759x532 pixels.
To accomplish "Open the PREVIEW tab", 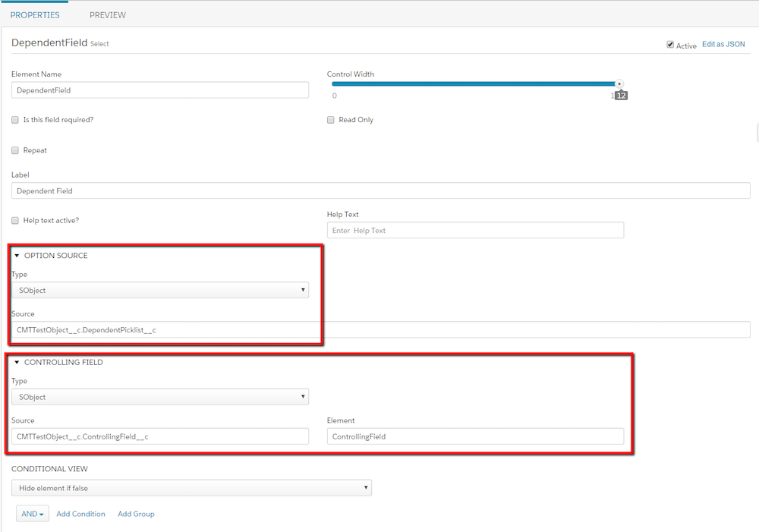I will (108, 15).
